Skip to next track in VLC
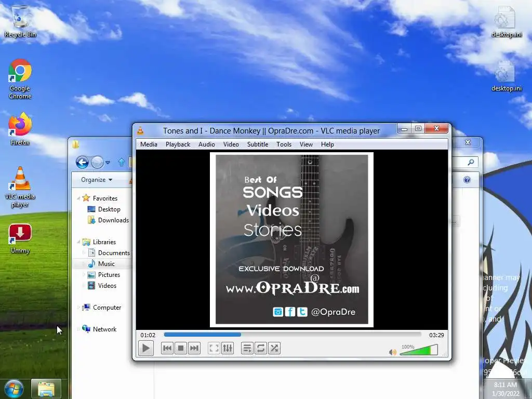The height and width of the screenshot is (399, 532). click(194, 348)
